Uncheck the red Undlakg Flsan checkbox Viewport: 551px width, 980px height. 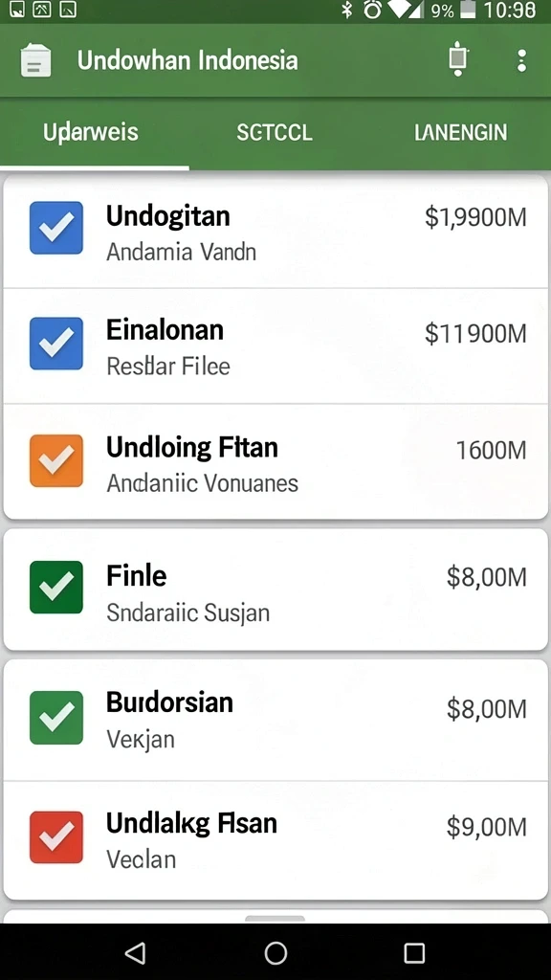(x=56, y=836)
